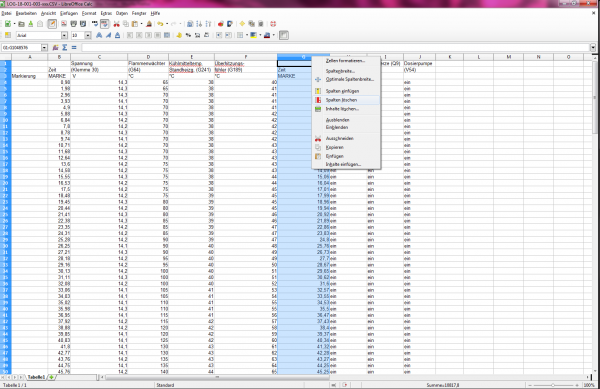Switch to the Tabelle1 sheet tab

coord(36,377)
